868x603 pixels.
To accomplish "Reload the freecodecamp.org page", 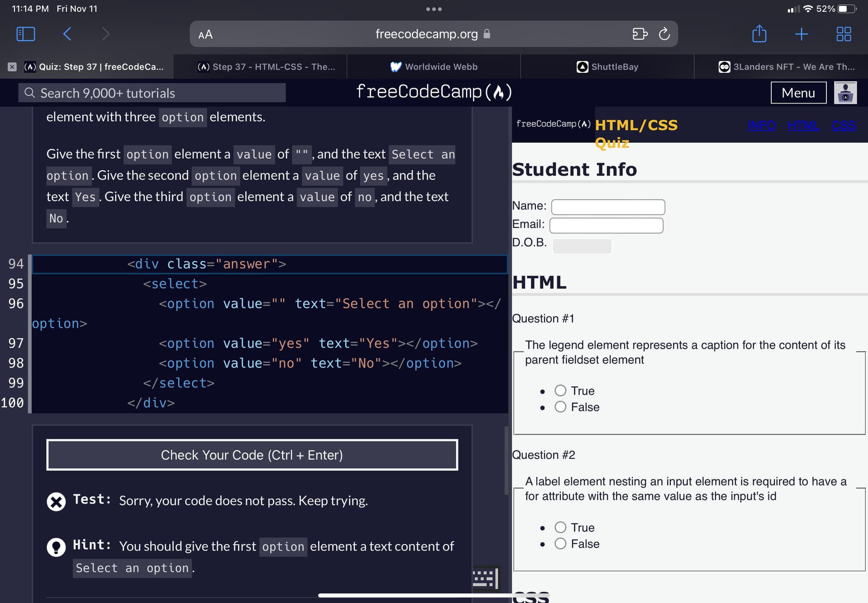I will pyautogui.click(x=664, y=34).
